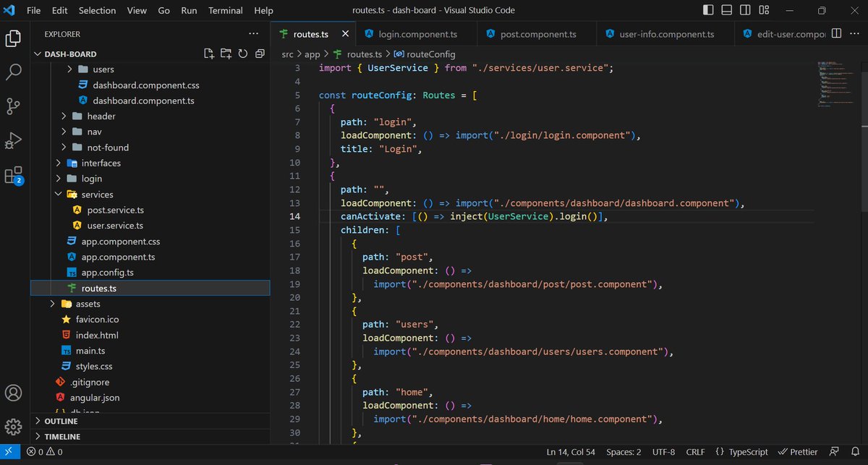This screenshot has height=465, width=868.
Task: Open the Manage gear icon
Action: pos(13,427)
